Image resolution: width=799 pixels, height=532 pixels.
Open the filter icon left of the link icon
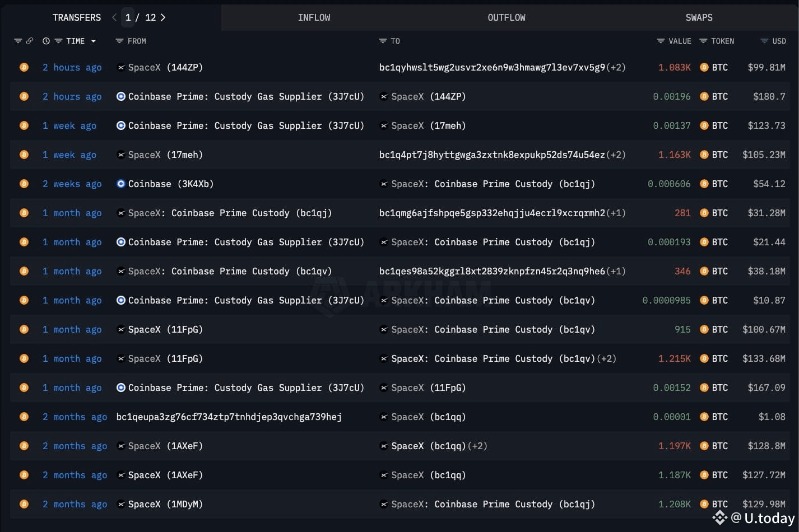18,41
